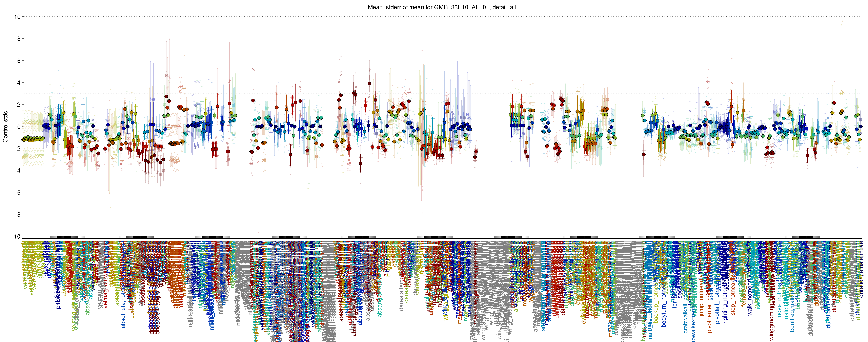Click the y-axis tick label '0'

[x=19, y=127]
